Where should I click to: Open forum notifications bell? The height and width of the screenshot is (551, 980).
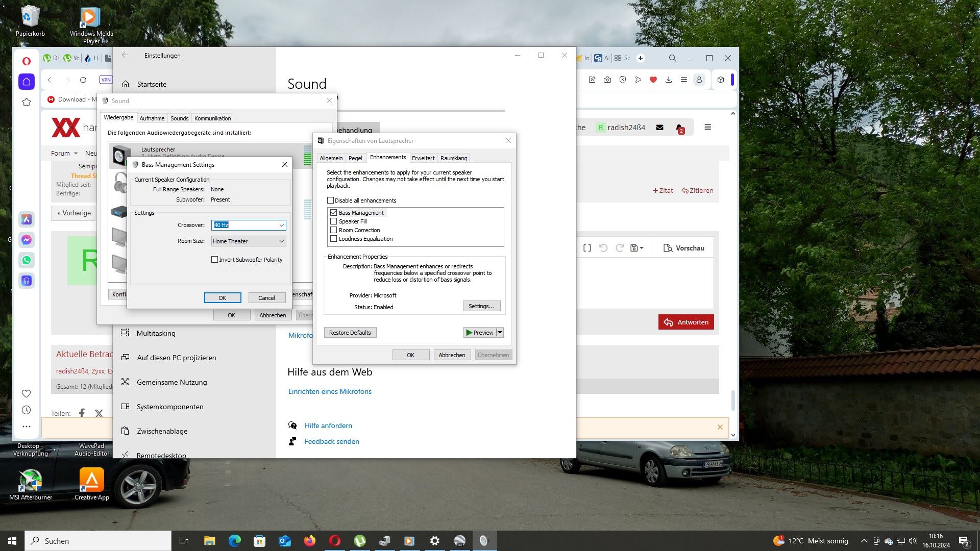(679, 128)
